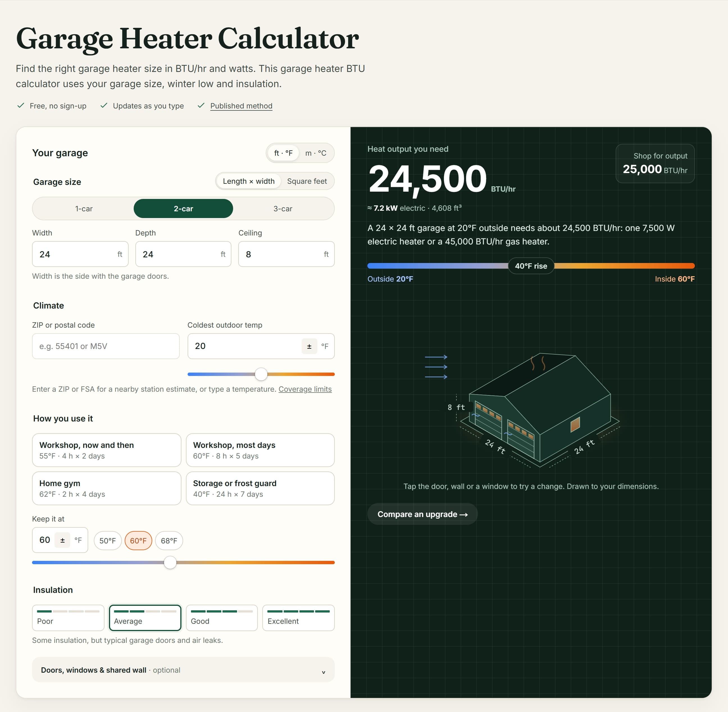728x712 pixels.
Task: Select Average insulation level
Action: pos(145,618)
